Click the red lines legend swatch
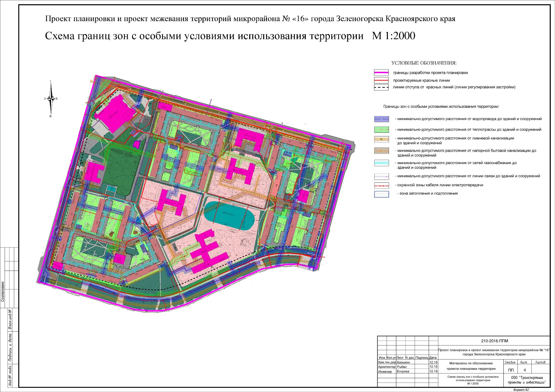 pos(381,80)
